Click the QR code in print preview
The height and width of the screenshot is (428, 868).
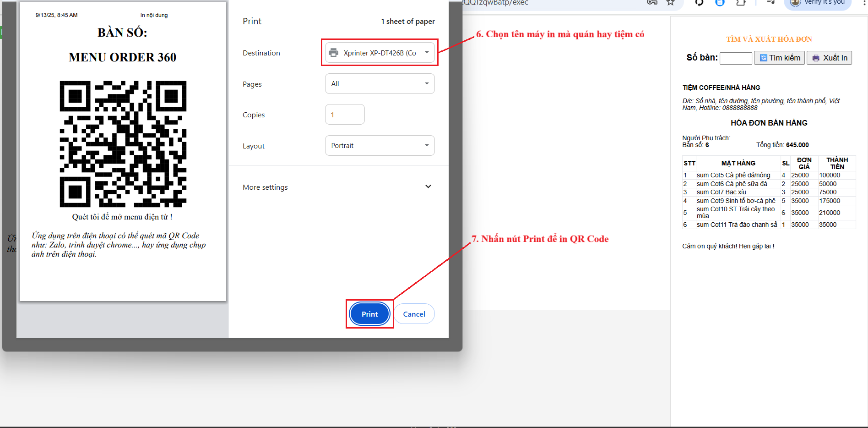[x=123, y=144]
